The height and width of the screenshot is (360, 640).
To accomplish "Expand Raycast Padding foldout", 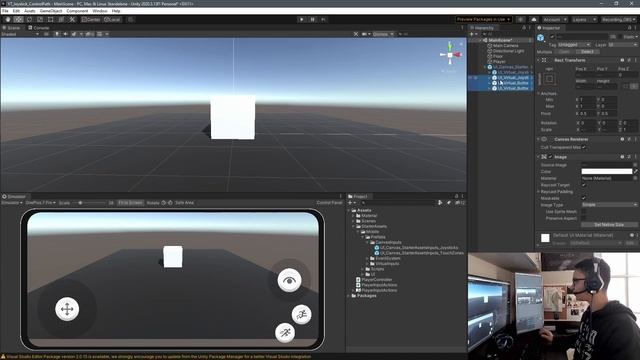I will tap(539, 191).
